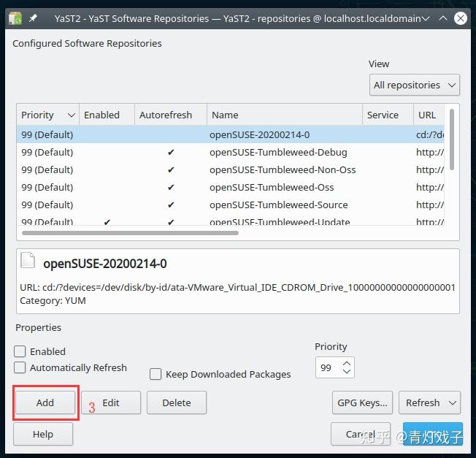
Task: Click the Delete repository button
Action: pyautogui.click(x=177, y=402)
